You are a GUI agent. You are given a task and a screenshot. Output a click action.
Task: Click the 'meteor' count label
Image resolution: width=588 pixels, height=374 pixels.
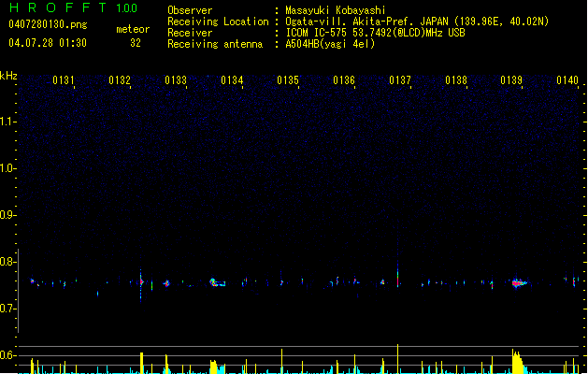click(x=133, y=29)
